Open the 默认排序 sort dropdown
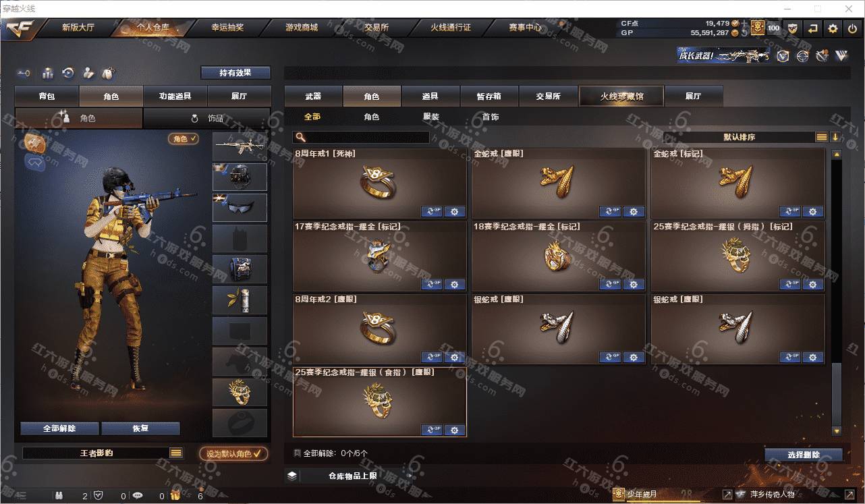Image resolution: width=865 pixels, height=504 pixels. click(739, 137)
